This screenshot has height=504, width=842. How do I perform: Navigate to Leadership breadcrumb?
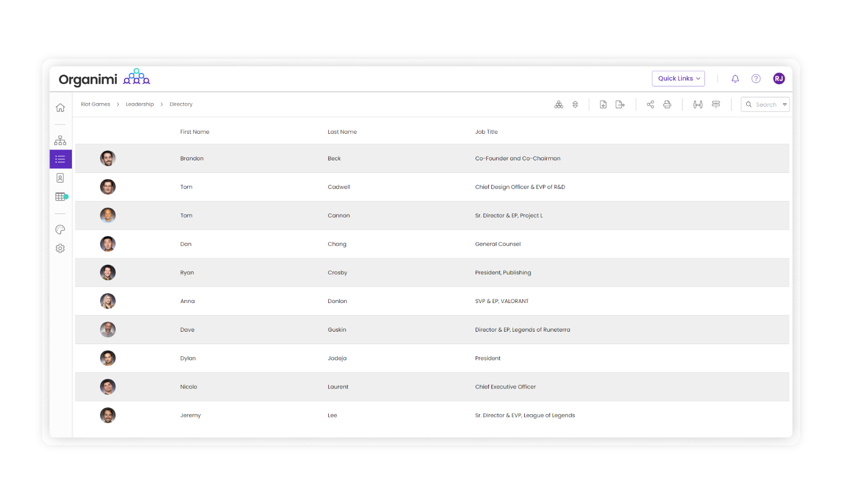coord(140,104)
